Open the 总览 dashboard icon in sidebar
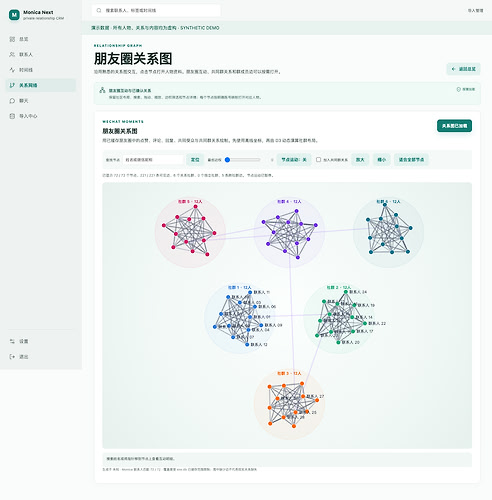This screenshot has width=492, height=500. click(12, 39)
